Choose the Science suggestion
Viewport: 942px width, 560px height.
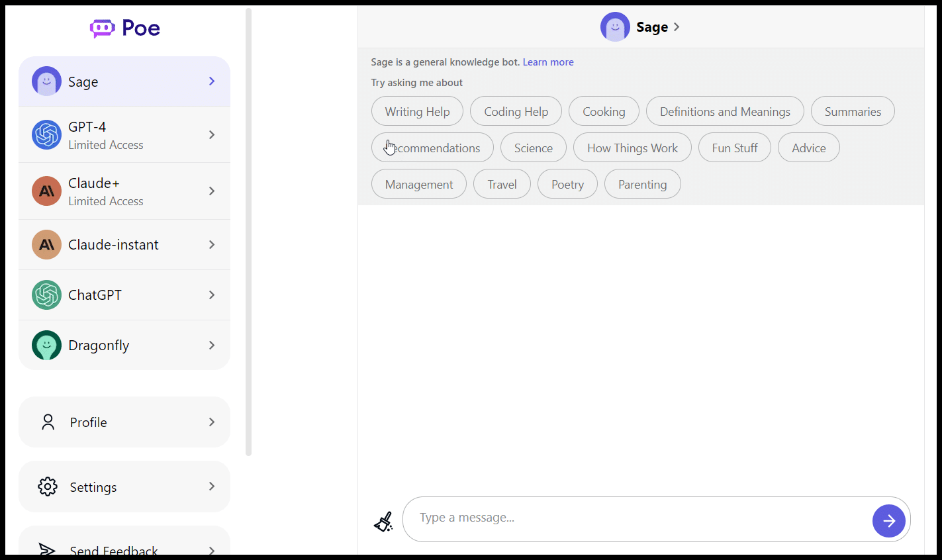point(533,148)
